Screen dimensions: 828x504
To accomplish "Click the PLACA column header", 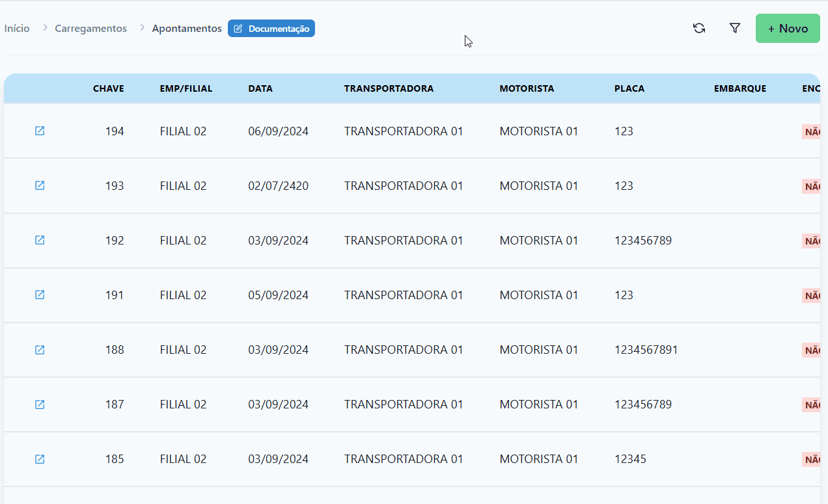I will click(629, 88).
